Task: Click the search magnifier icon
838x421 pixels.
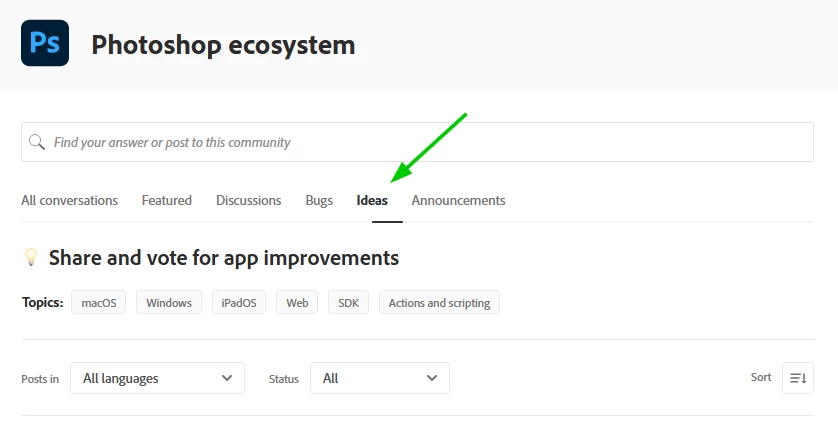Action: pyautogui.click(x=37, y=142)
